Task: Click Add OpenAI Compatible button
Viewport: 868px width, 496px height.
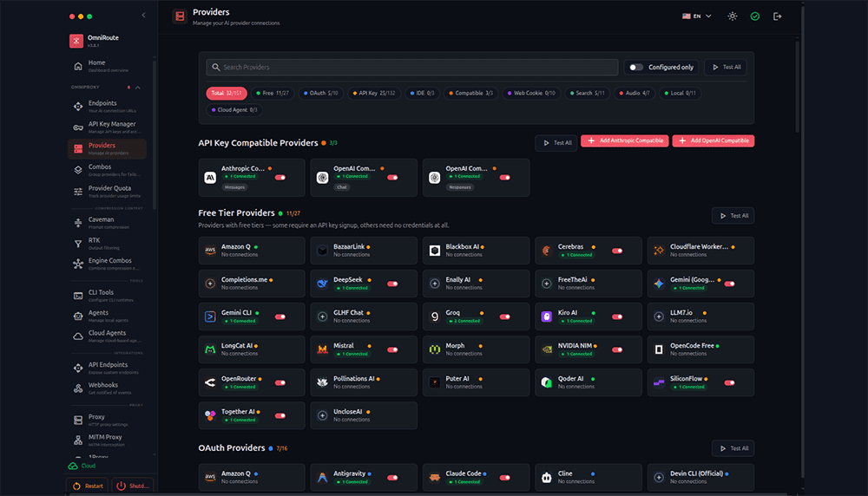Action: [x=713, y=140]
